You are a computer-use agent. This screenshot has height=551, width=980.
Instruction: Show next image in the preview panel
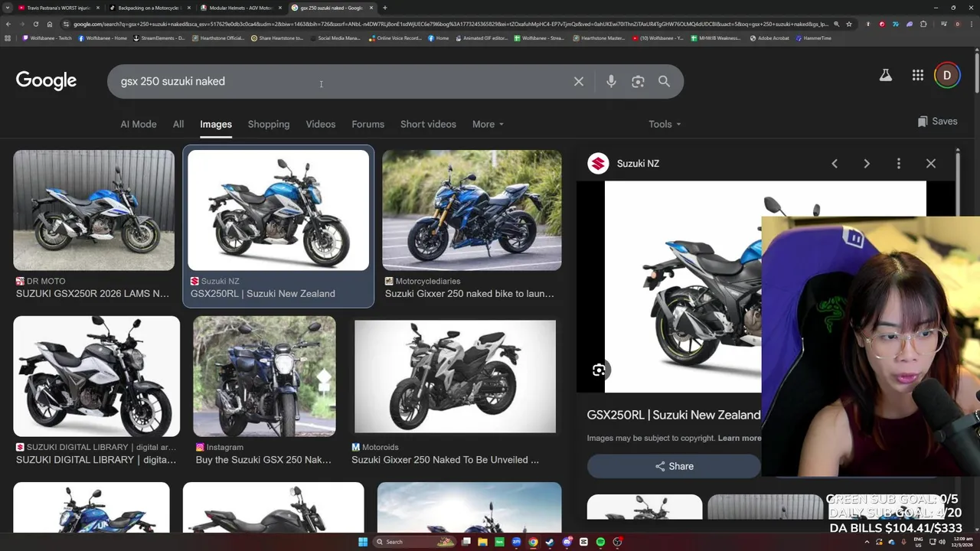[867, 163]
